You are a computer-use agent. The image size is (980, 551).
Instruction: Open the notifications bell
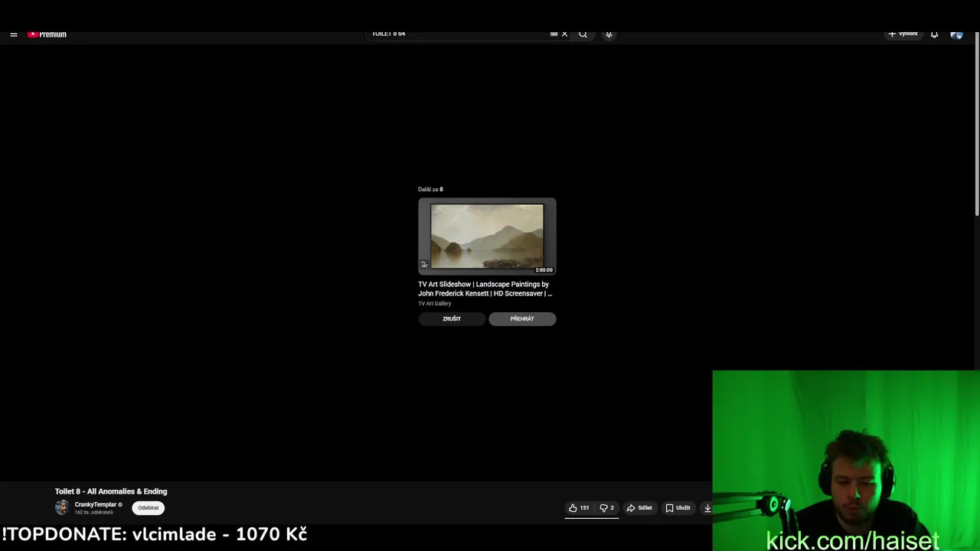(934, 34)
